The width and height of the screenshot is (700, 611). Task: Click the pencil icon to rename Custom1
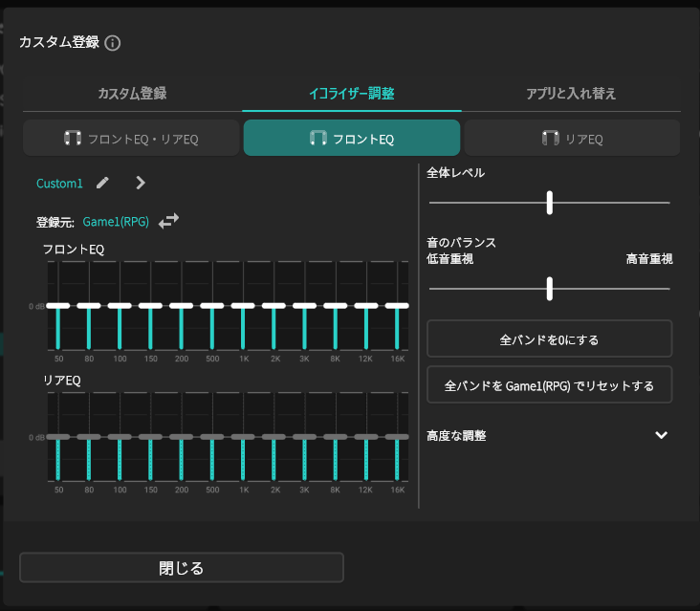(x=102, y=183)
